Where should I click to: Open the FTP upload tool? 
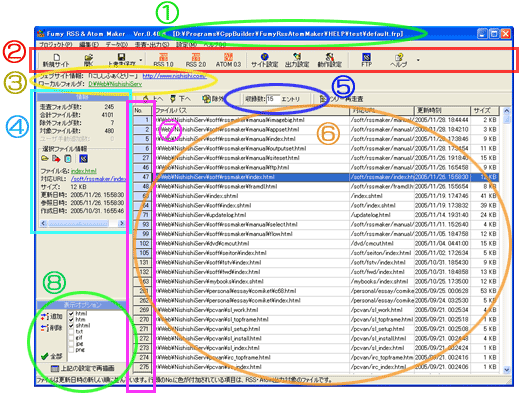[366, 60]
